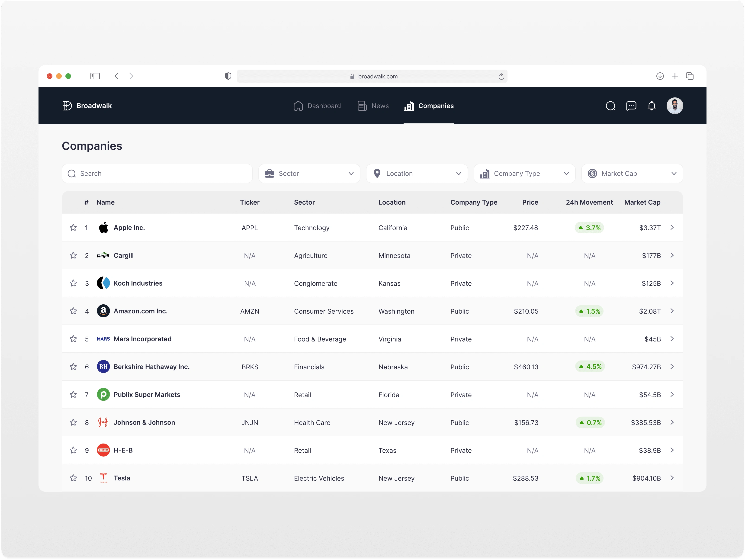Open the browser downloads icon
This screenshot has height=560, width=745.
click(660, 76)
